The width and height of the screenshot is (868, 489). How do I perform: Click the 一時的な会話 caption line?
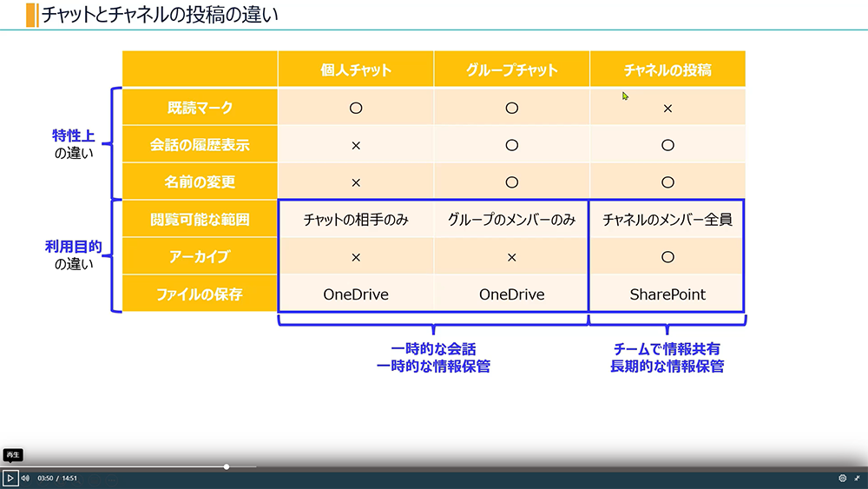click(433, 349)
